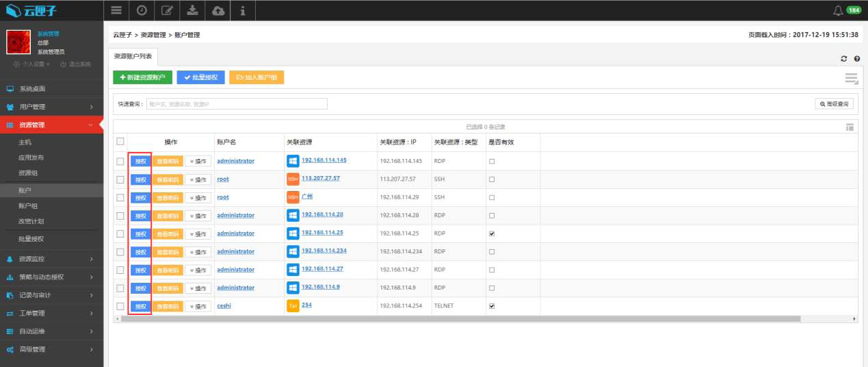Select row checkbox for ceshi account
868x367 pixels.
click(x=120, y=306)
